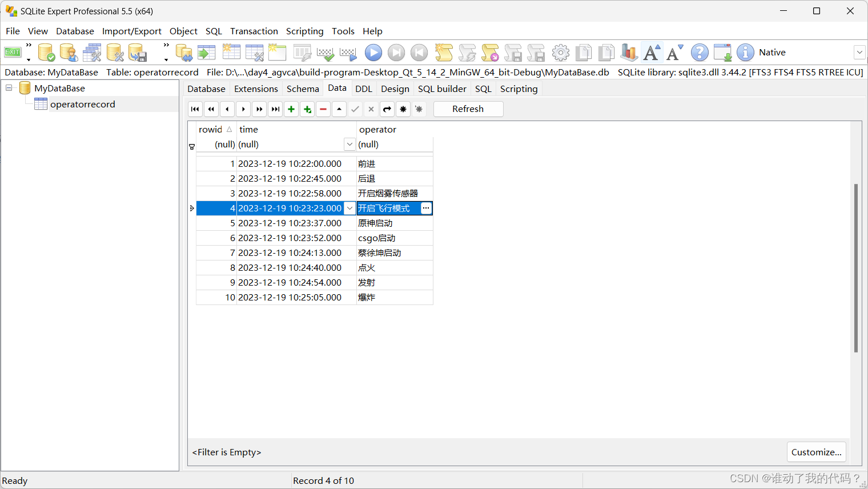Click the chart statistics toolbar icon

pos(629,52)
